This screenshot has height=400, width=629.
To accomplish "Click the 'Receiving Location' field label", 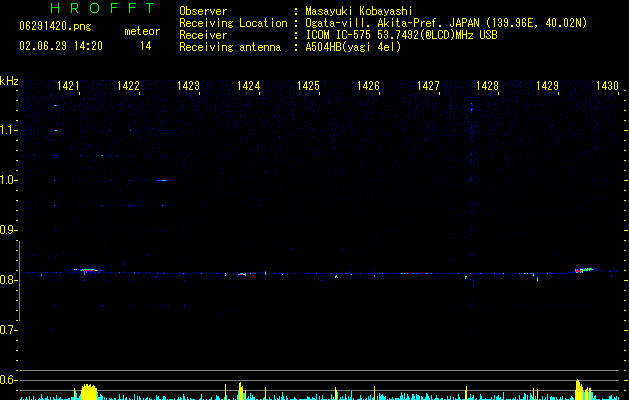I will tap(233, 23).
